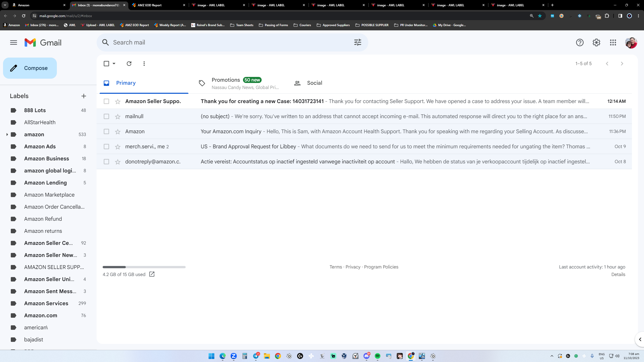Select the mailnull email checkbox
Image resolution: width=644 pixels, height=362 pixels.
(x=106, y=116)
